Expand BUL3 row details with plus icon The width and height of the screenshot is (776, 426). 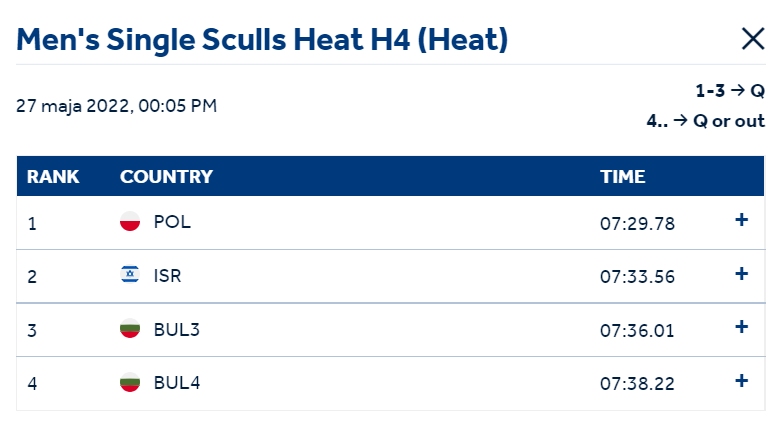(741, 327)
